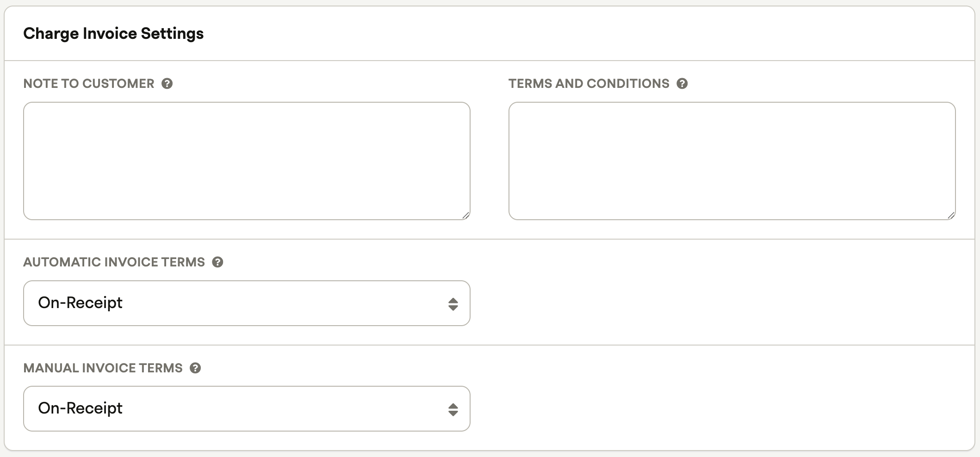Click up triangle in Automatic Invoice Terms selector
The height and width of the screenshot is (457, 980).
[453, 301]
